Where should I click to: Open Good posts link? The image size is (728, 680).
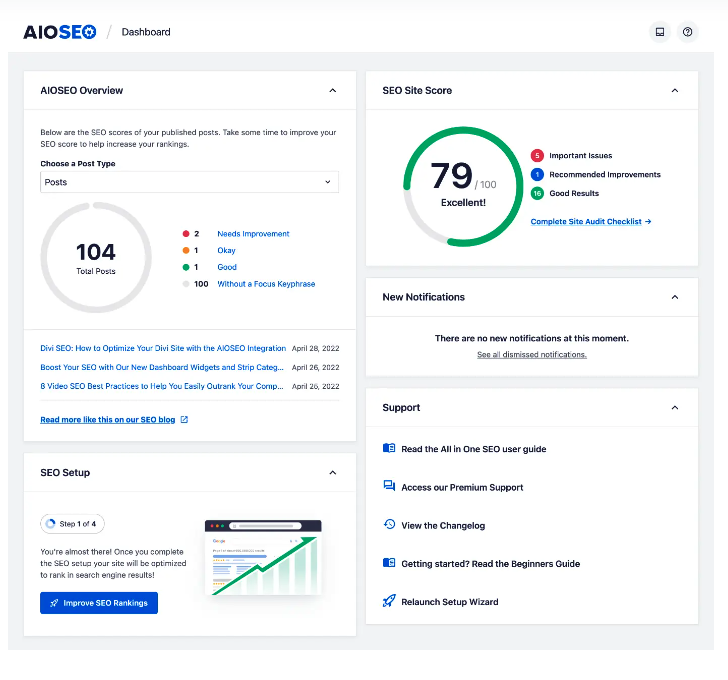tap(227, 267)
